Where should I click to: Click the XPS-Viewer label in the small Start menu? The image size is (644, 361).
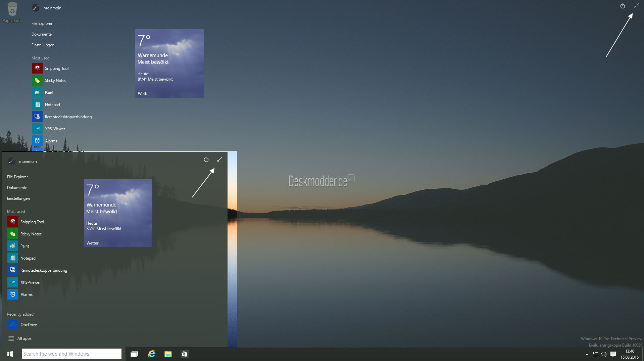31,282
